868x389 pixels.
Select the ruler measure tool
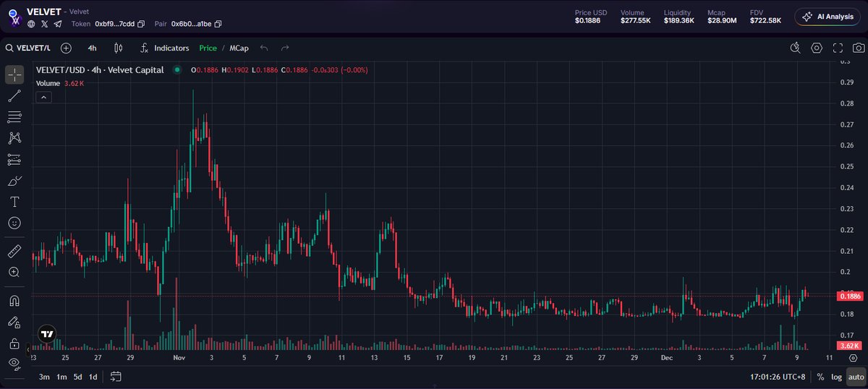pos(14,252)
